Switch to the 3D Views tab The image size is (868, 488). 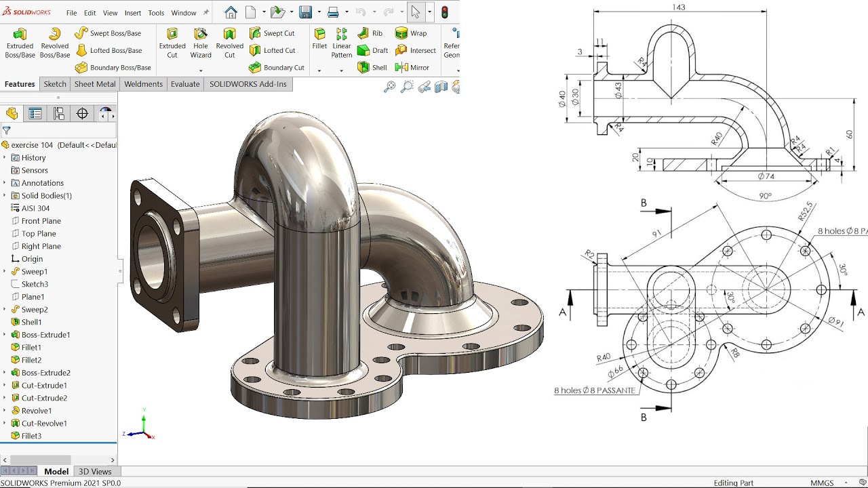click(x=95, y=472)
